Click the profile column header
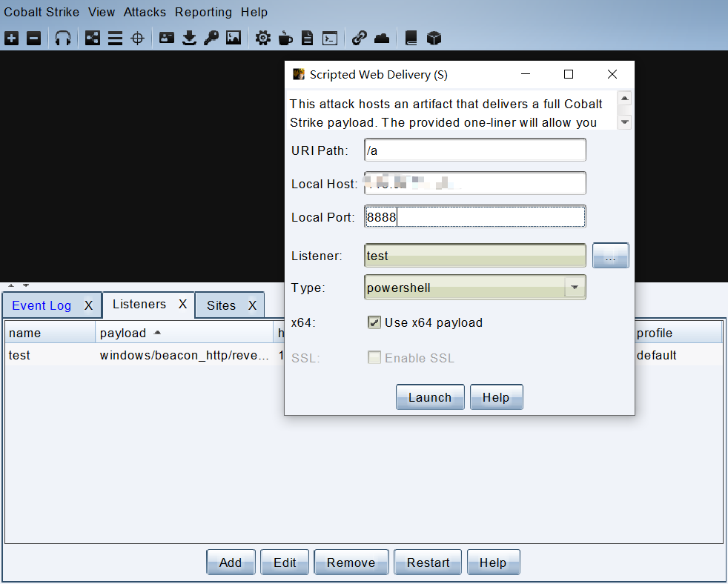The width and height of the screenshot is (728, 584). pyautogui.click(x=678, y=332)
